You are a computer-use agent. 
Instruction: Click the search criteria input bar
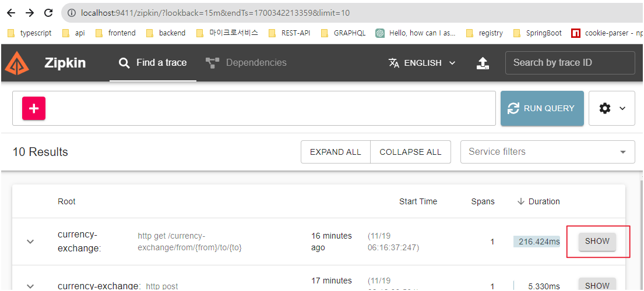pos(254,108)
